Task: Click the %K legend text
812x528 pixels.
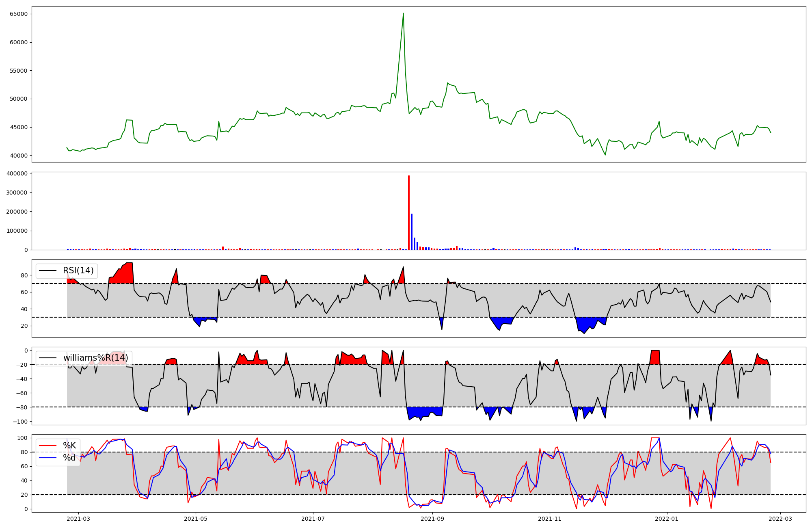Action: click(x=69, y=446)
